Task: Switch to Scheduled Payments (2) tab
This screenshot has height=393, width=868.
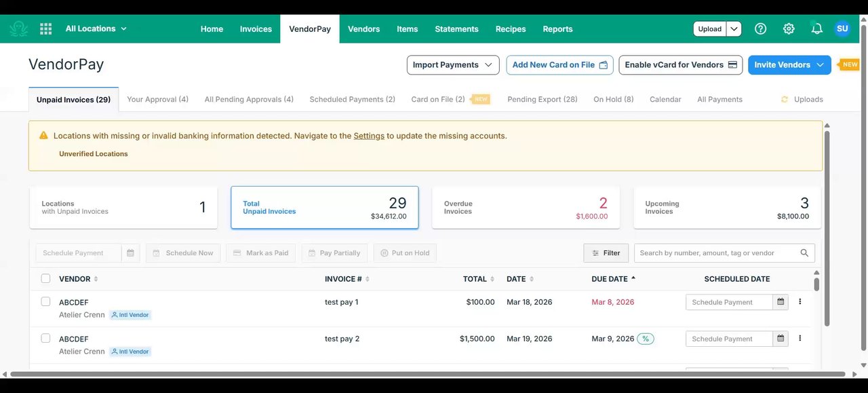Action: pyautogui.click(x=352, y=99)
